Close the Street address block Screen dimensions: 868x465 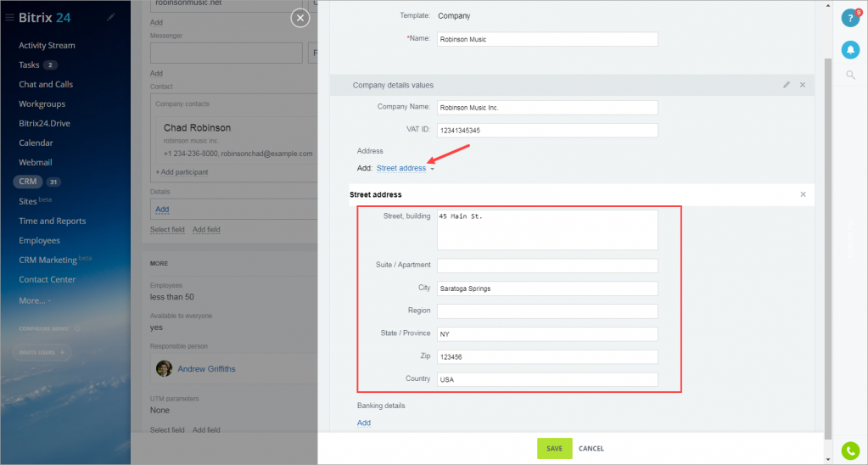(x=804, y=194)
